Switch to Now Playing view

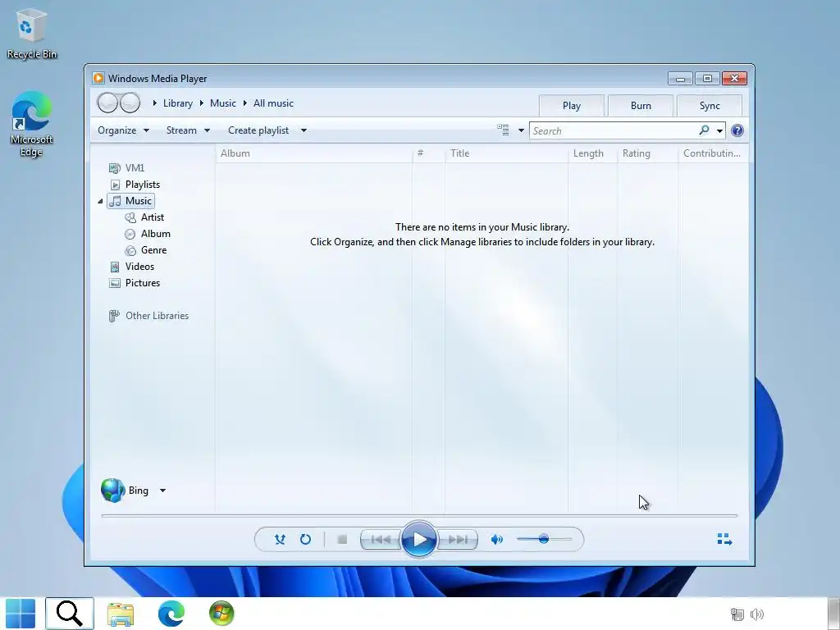point(724,539)
